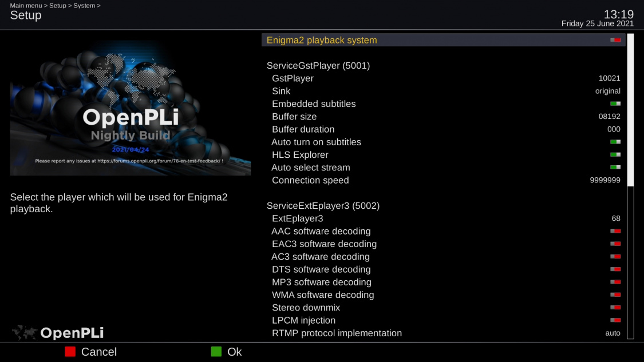Select the ServiceGstPlayer (5001) section header
This screenshot has height=362, width=644.
[x=318, y=66]
